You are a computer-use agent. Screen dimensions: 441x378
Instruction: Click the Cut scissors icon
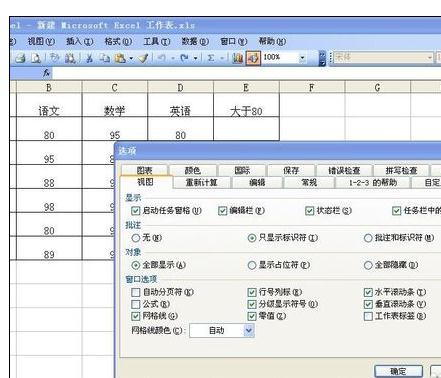89,58
